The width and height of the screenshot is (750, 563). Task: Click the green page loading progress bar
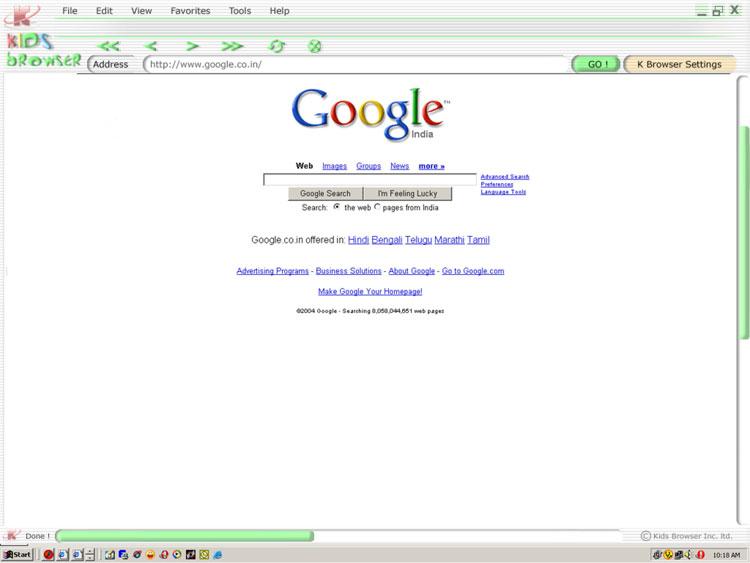point(185,536)
